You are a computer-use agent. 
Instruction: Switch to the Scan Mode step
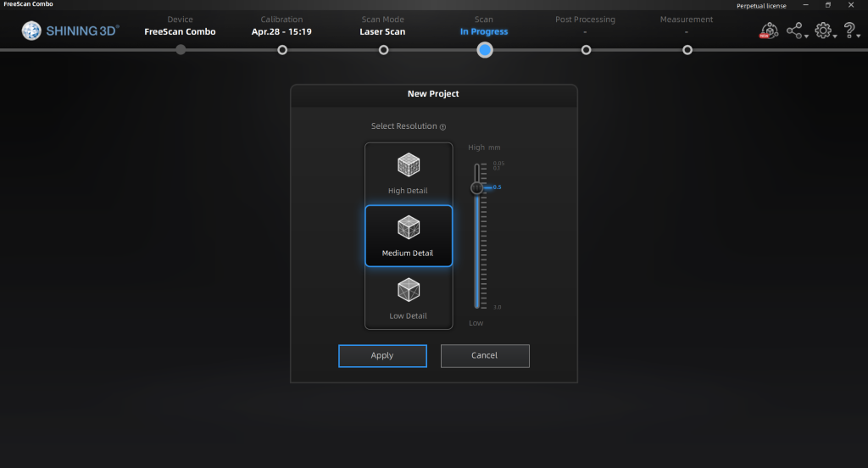tap(383, 50)
